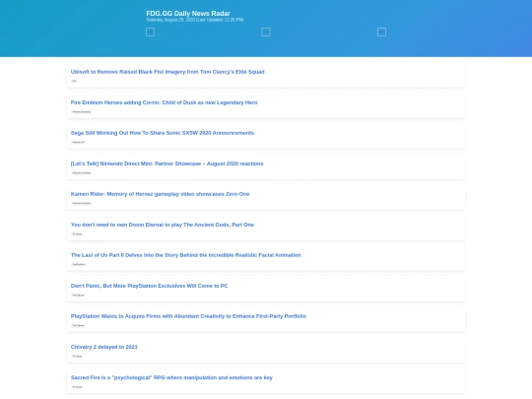Open the FDG.GG Daily News Radar title
This screenshot has height=399, width=532.
click(188, 13)
